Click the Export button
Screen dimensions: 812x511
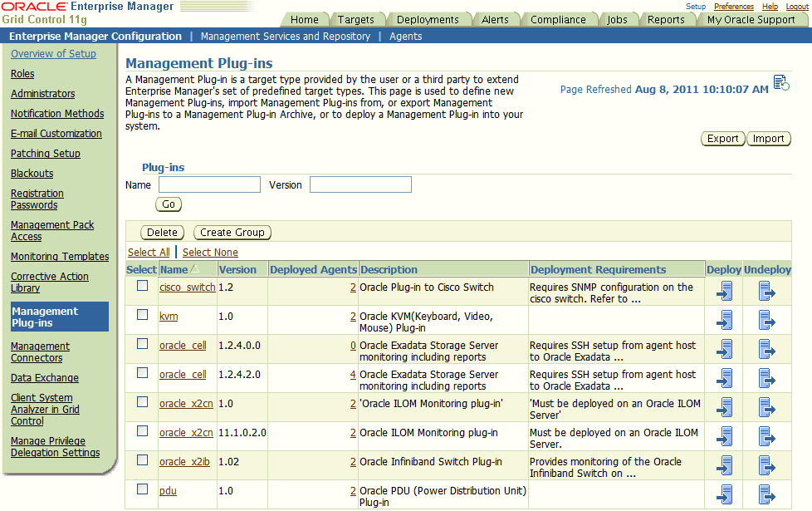(723, 139)
